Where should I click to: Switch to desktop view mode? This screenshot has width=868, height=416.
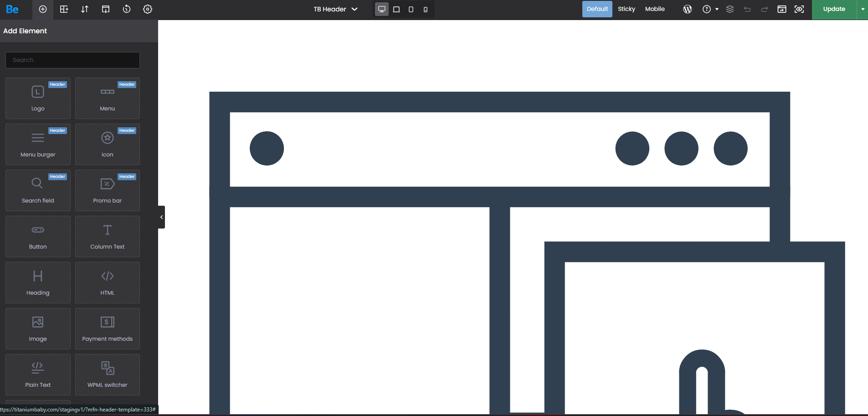point(382,9)
